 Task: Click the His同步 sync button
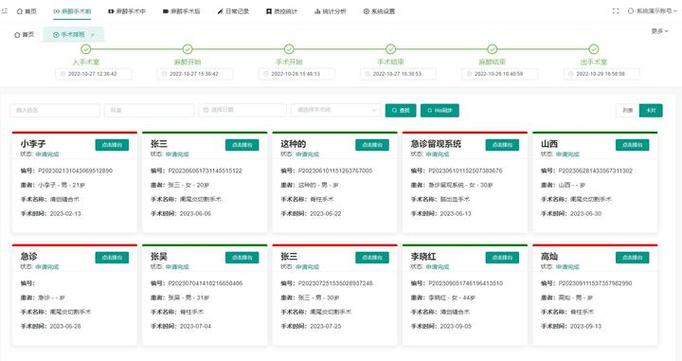click(x=440, y=110)
